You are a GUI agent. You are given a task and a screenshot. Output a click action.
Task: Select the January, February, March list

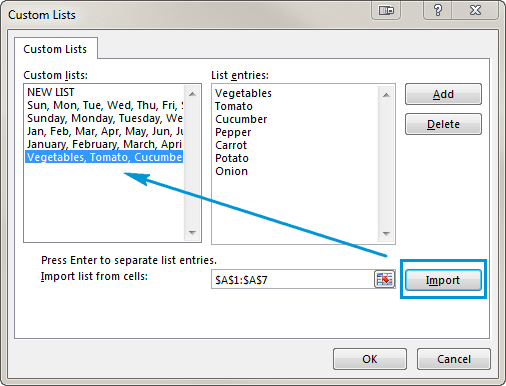click(104, 144)
